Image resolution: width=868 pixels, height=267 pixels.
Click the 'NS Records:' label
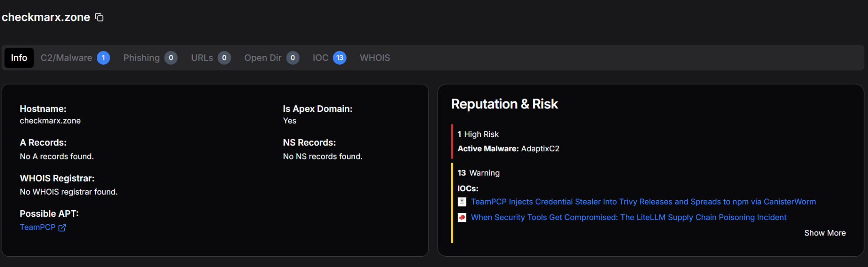(310, 143)
